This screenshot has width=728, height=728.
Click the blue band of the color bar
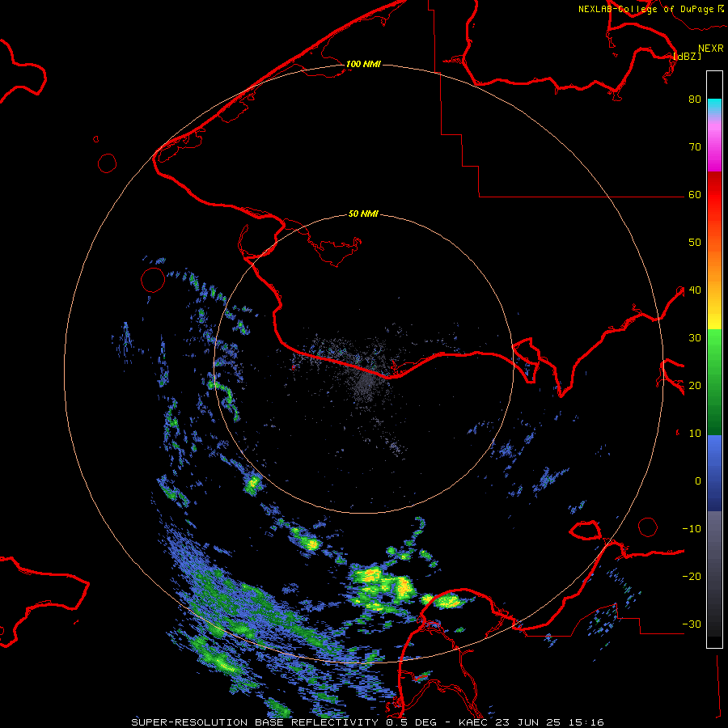pyautogui.click(x=714, y=472)
